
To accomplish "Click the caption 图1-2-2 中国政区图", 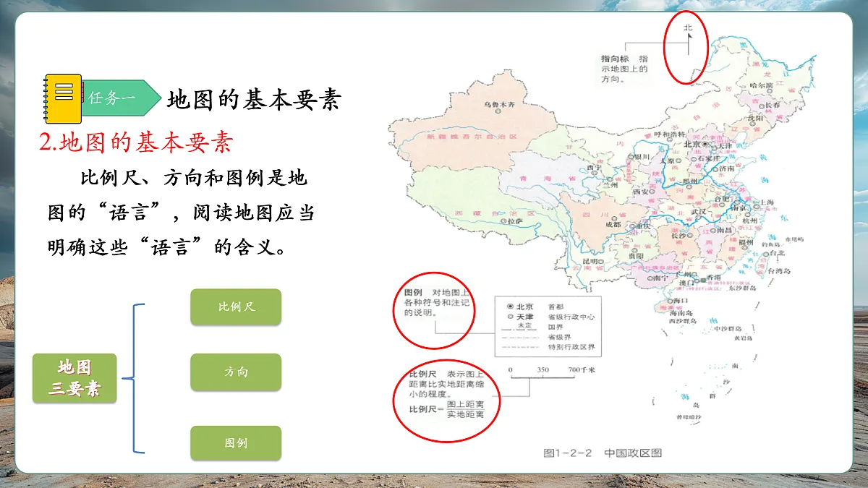I will tap(603, 453).
